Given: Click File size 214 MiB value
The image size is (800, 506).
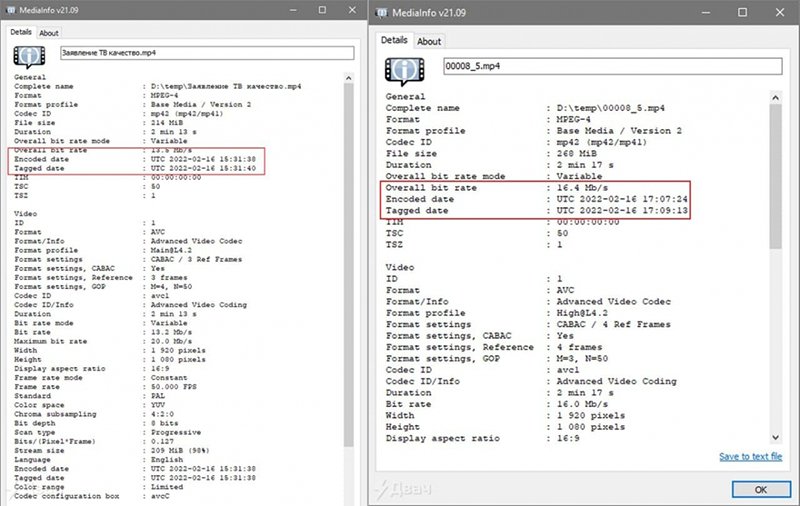Looking at the screenshot, I should [167, 123].
